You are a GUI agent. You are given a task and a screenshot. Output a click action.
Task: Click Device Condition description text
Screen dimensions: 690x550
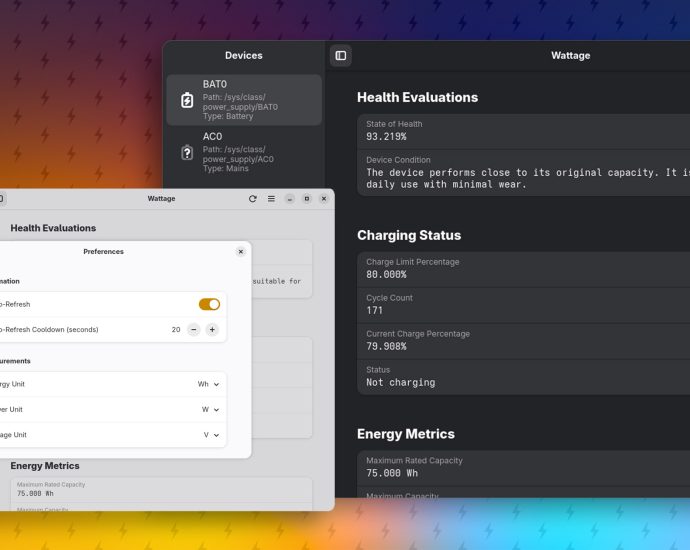528,178
